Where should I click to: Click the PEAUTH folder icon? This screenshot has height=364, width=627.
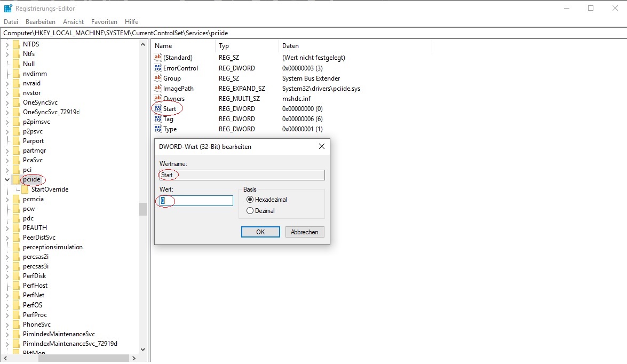[x=16, y=227]
